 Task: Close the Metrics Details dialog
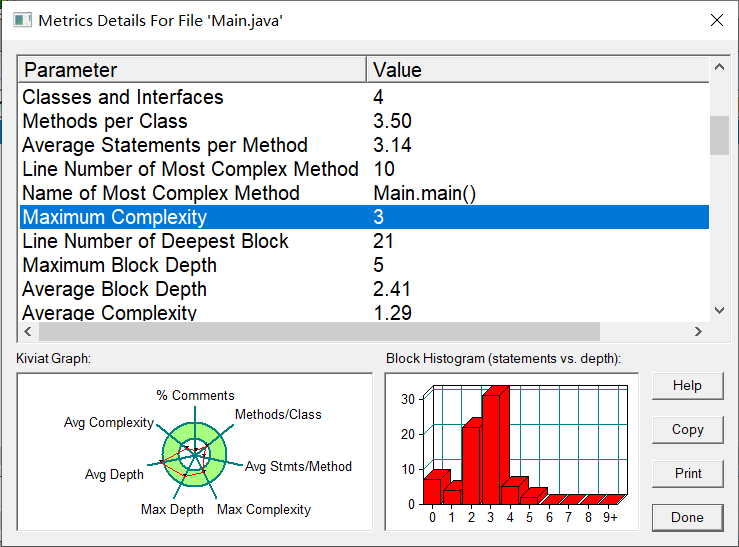click(x=717, y=20)
